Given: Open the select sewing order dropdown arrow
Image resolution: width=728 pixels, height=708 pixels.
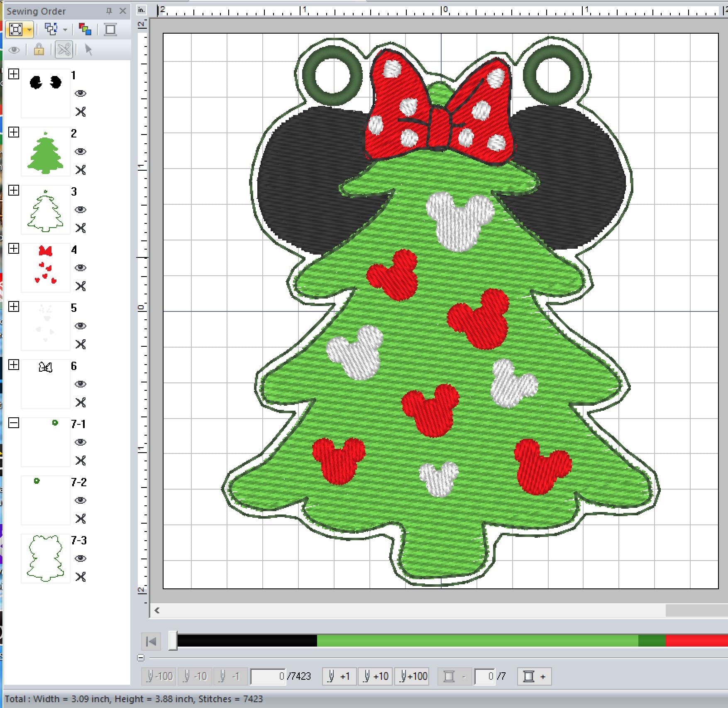Looking at the screenshot, I should pos(65,29).
